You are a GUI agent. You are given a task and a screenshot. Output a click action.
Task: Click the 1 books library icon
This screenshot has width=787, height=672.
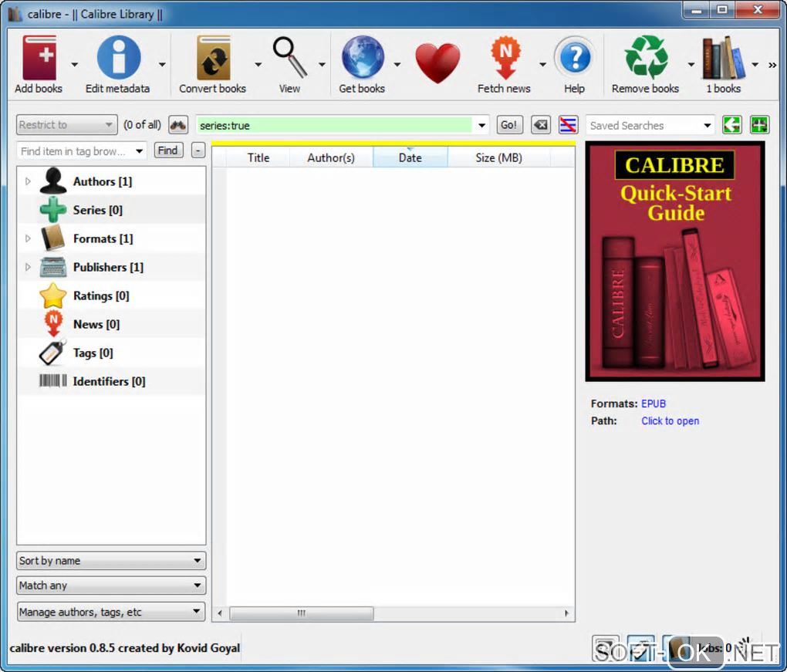pos(723,57)
